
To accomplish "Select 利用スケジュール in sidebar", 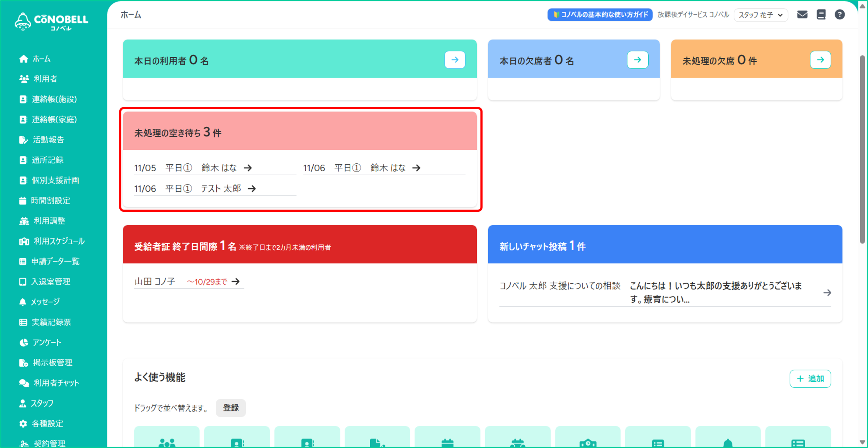I will coord(59,241).
